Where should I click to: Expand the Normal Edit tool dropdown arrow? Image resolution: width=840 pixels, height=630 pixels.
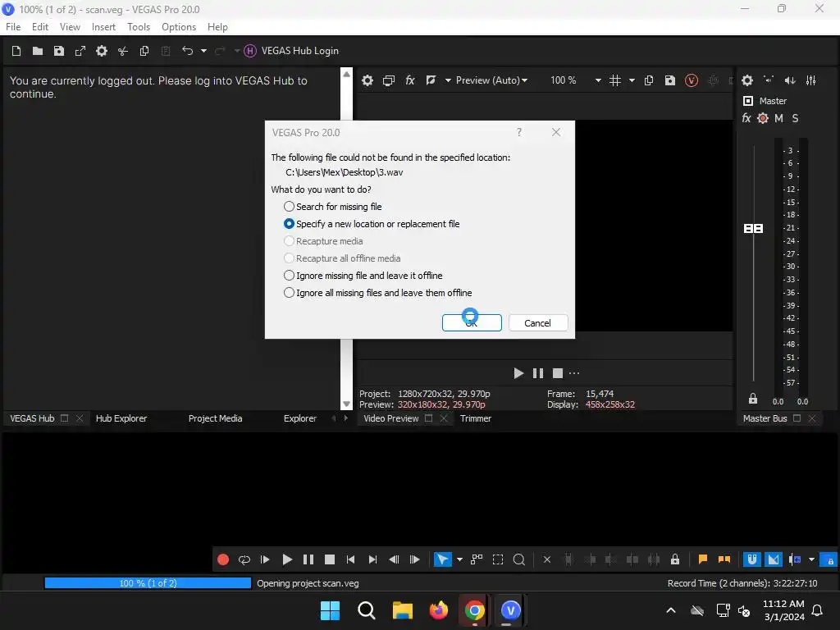click(459, 559)
